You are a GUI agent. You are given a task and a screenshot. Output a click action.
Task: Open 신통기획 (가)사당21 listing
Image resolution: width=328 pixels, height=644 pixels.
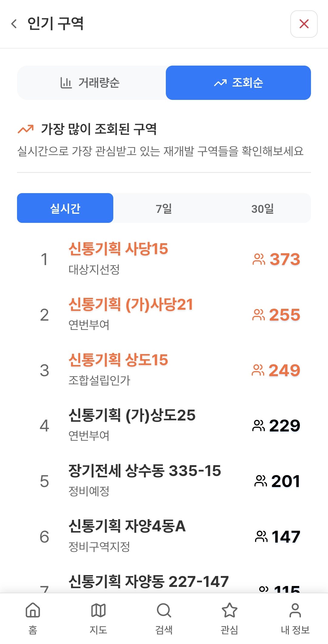[131, 305]
